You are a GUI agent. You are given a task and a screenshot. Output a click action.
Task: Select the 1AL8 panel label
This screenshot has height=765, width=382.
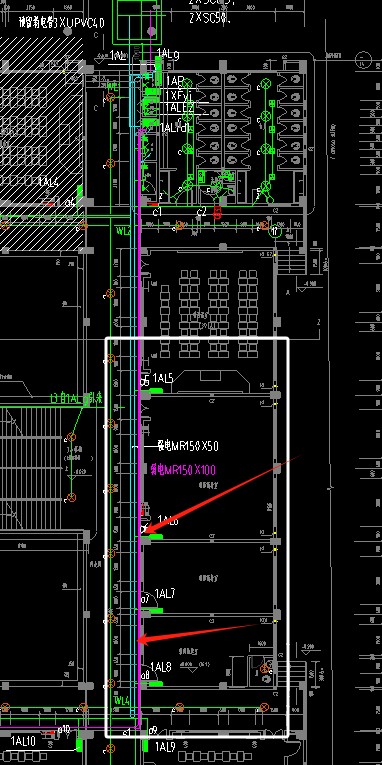(x=161, y=667)
